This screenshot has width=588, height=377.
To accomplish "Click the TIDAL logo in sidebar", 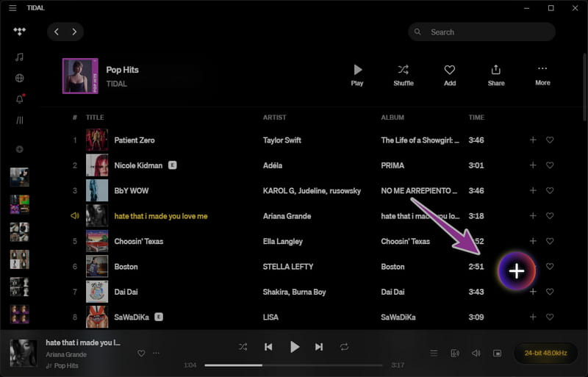I will point(20,32).
